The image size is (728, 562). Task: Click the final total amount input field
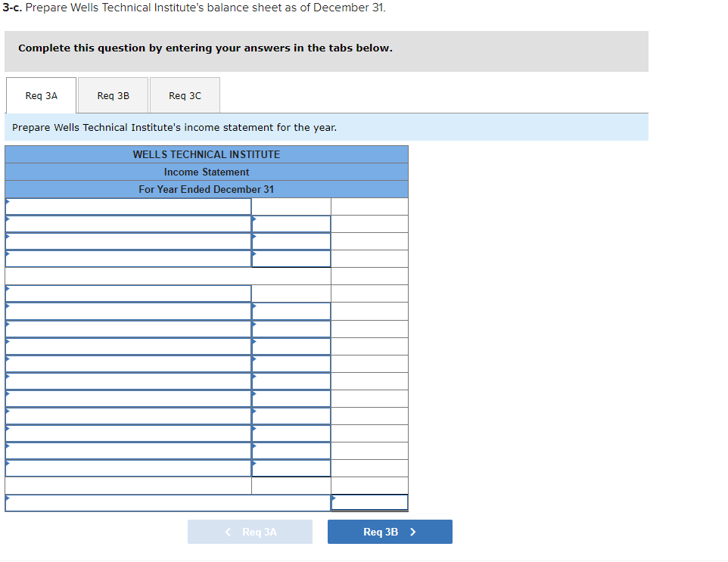(369, 501)
